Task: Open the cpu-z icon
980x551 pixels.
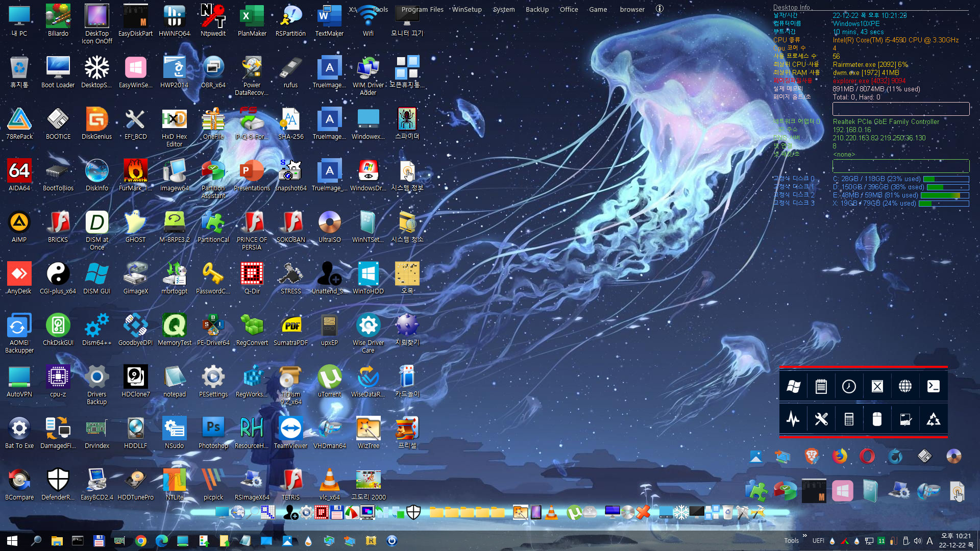Action: [58, 381]
